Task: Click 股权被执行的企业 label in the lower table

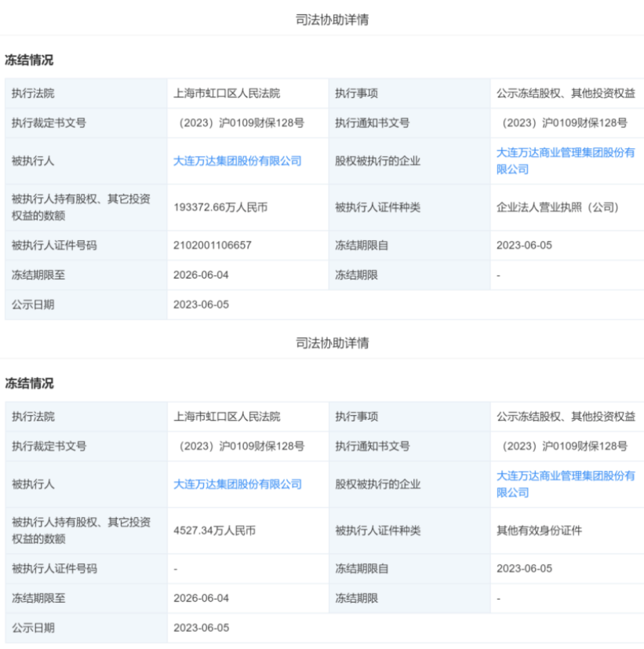Action: click(x=377, y=484)
